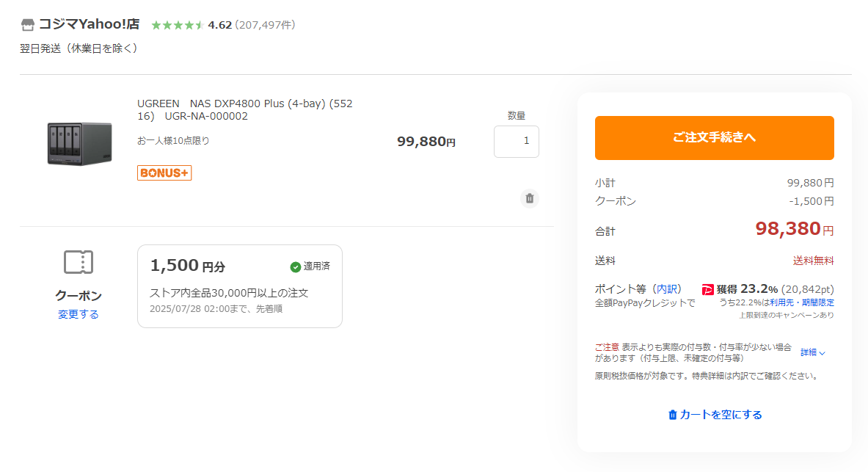Image resolution: width=868 pixels, height=472 pixels.
Task: Click the total 98,380円 amount
Action: coord(795,229)
